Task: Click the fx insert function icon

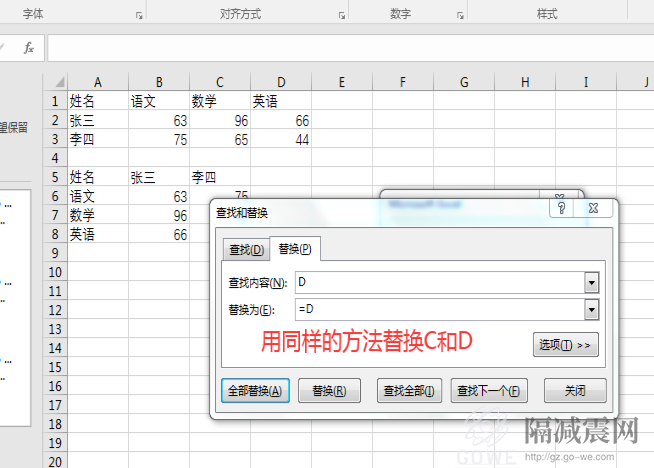Action: [x=28, y=48]
